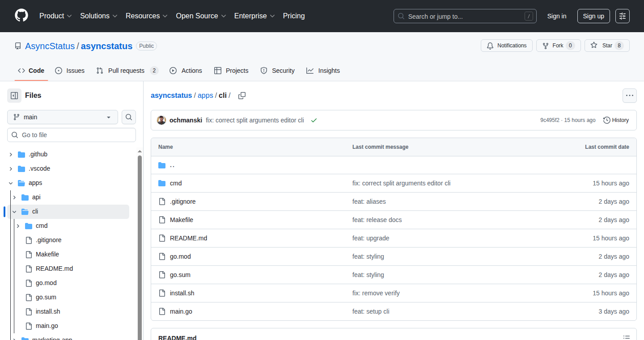Open the Enterprise dropdown menu
644x340 pixels.
[x=254, y=16]
